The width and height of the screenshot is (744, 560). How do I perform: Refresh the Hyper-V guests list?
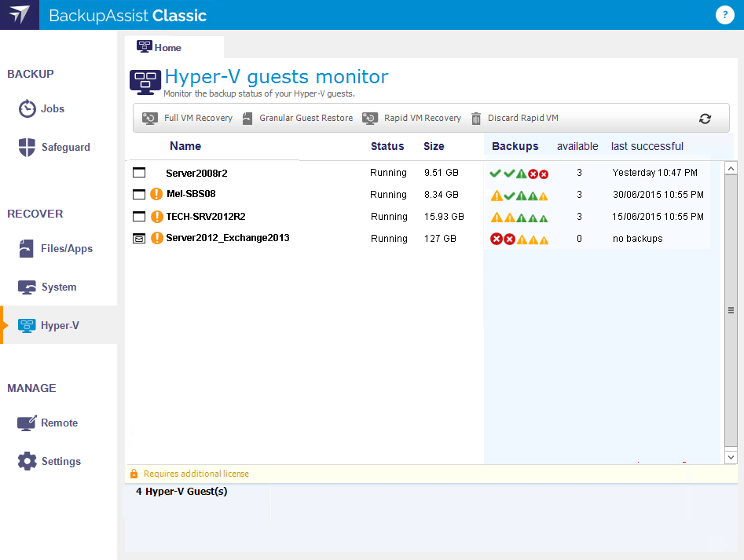[705, 119]
